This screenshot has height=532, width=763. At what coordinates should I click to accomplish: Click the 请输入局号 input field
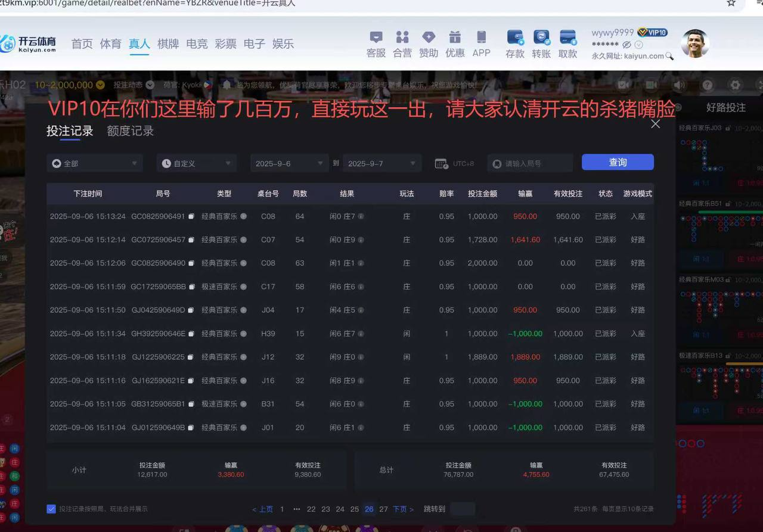click(x=531, y=162)
